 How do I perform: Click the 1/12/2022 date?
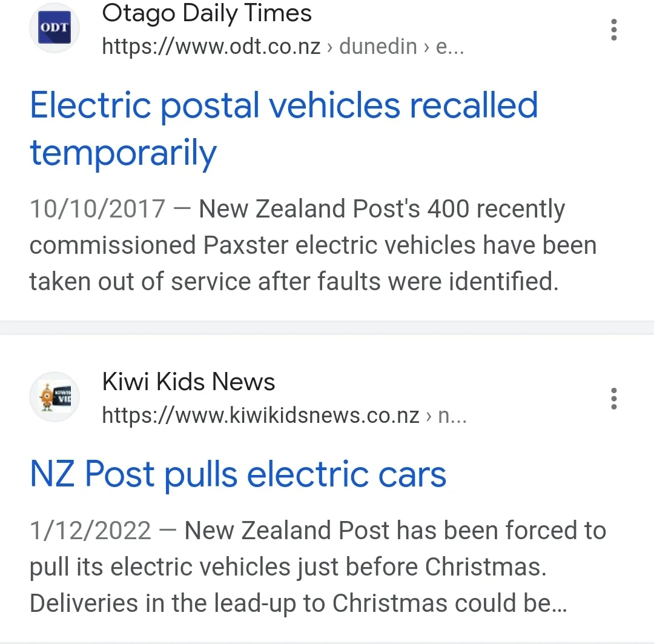[x=90, y=531]
